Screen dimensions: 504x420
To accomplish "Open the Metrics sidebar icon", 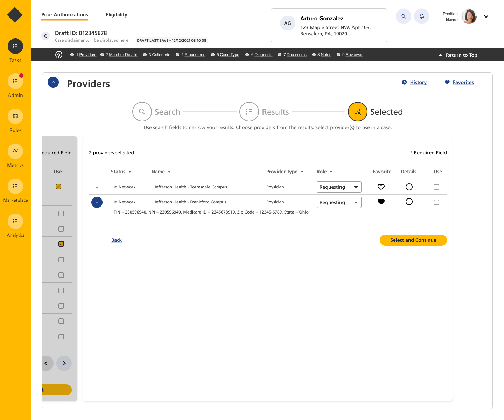I will point(15,151).
